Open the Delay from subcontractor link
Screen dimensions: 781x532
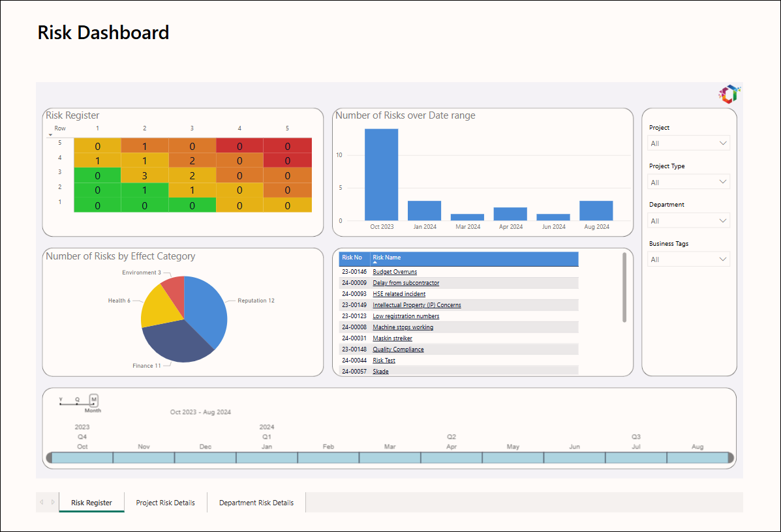[x=406, y=283]
